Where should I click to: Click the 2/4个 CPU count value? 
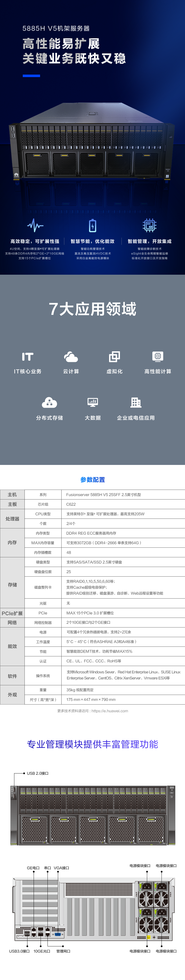[x=123, y=523]
